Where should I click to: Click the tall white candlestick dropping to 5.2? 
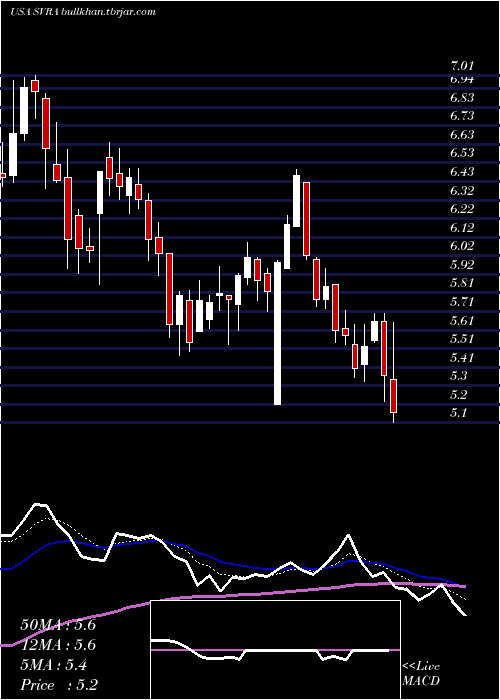(x=278, y=333)
